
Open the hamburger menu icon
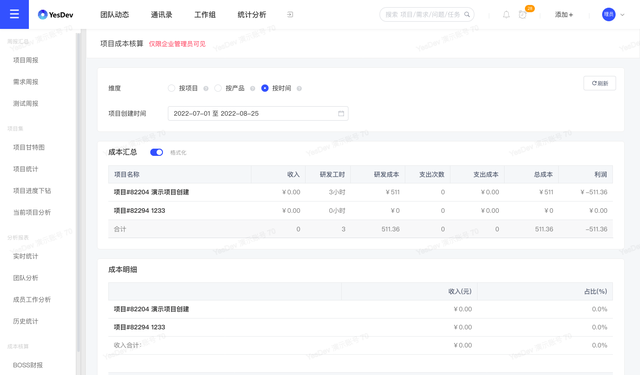pos(14,14)
